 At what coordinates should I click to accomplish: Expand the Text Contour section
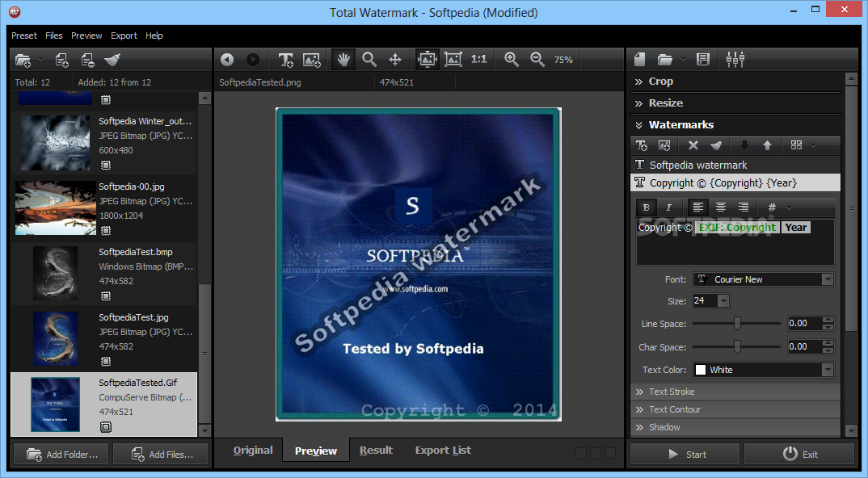735,409
